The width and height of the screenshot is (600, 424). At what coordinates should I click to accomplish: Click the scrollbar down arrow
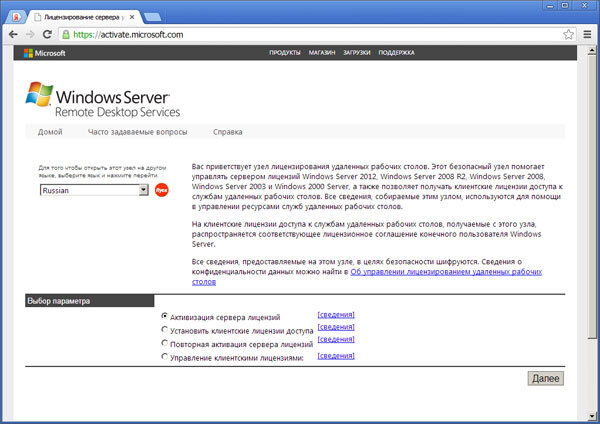pyautogui.click(x=592, y=416)
